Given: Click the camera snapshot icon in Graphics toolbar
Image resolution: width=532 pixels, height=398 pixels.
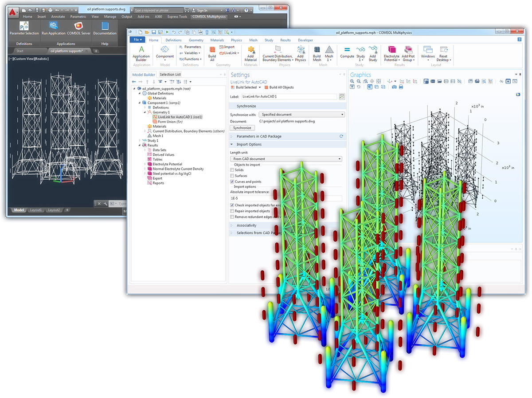Looking at the screenshot, I should pos(394,87).
